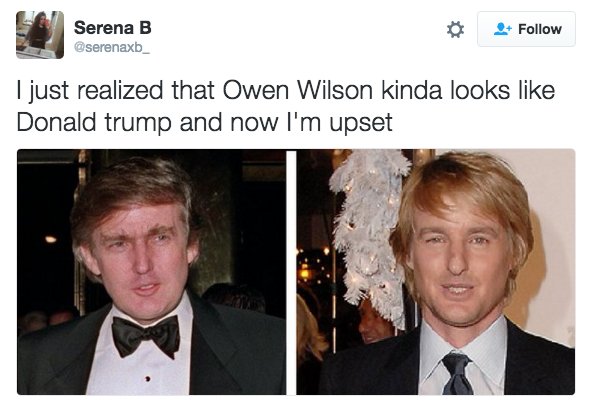Image resolution: width=591 pixels, height=403 pixels.
Task: Open the @serenaxb_ handle link
Action: tap(112, 48)
